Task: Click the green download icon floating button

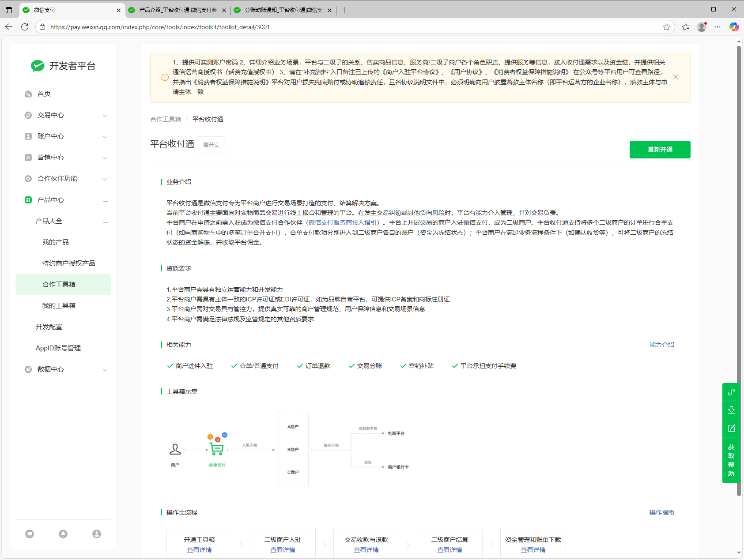Action: pos(731,410)
